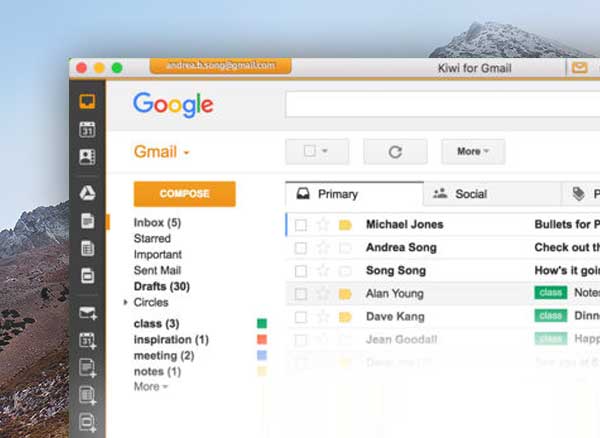Click the Compose button

184,194
